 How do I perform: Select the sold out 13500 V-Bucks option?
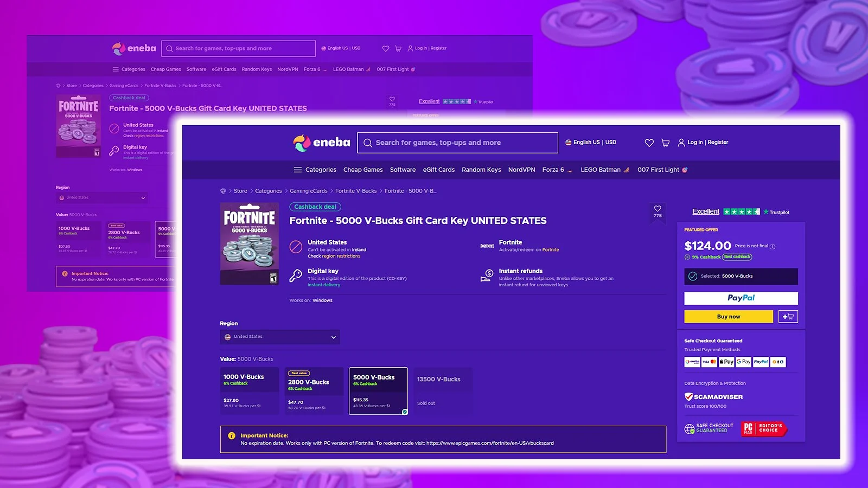click(x=443, y=391)
